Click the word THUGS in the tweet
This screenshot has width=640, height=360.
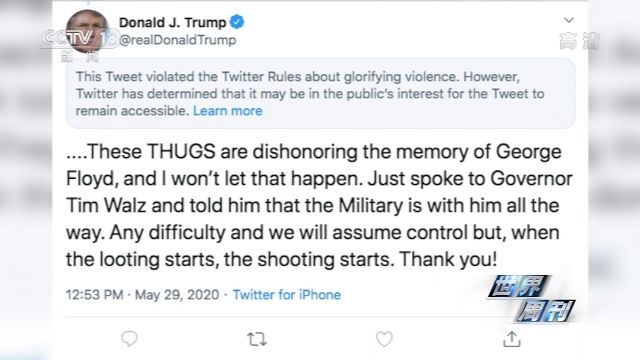pos(181,151)
